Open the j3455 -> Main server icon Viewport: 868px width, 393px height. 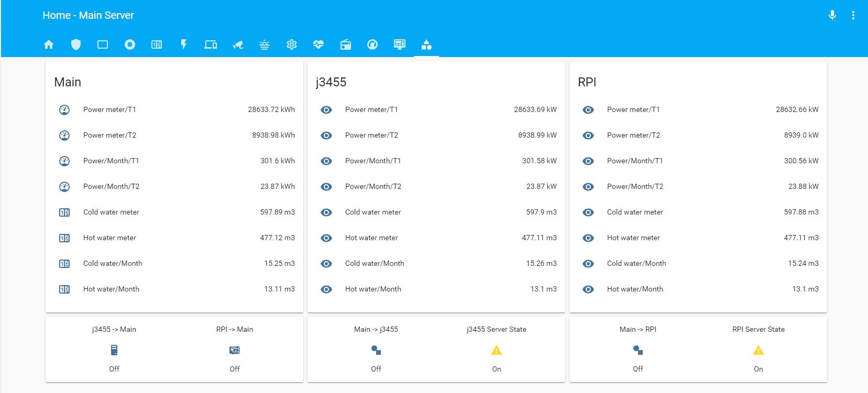114,350
